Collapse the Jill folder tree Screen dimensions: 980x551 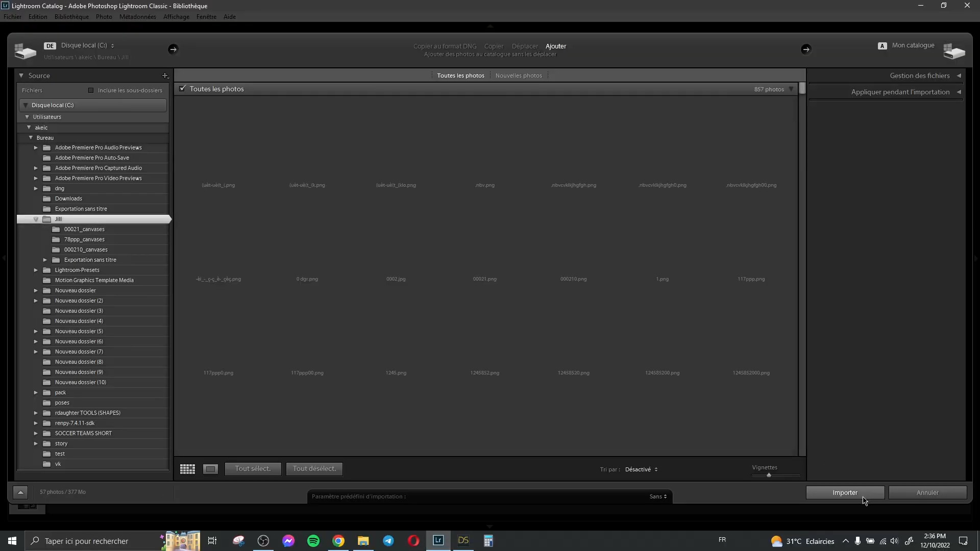[36, 219]
